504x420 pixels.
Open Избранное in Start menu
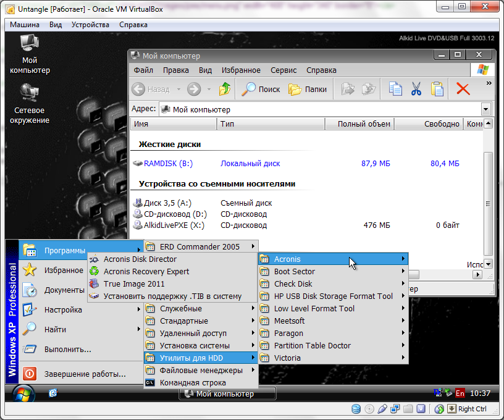coord(53,271)
